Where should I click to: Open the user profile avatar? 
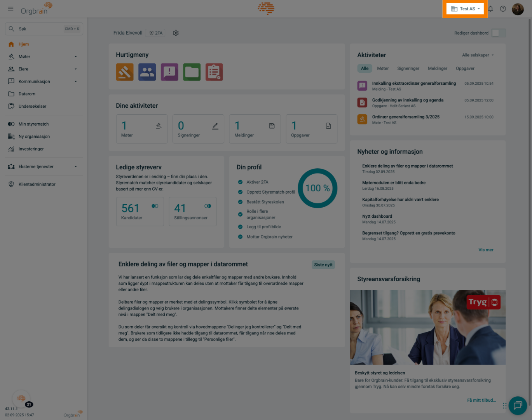click(x=518, y=9)
